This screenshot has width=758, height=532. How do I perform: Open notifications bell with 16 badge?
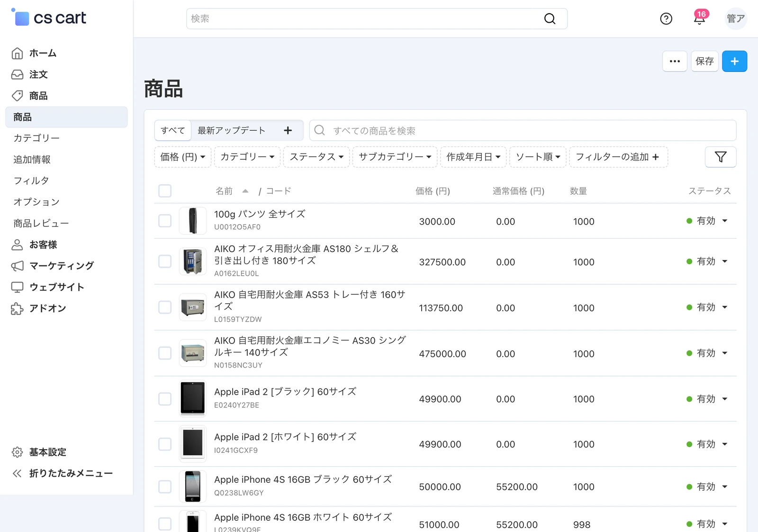pyautogui.click(x=700, y=18)
